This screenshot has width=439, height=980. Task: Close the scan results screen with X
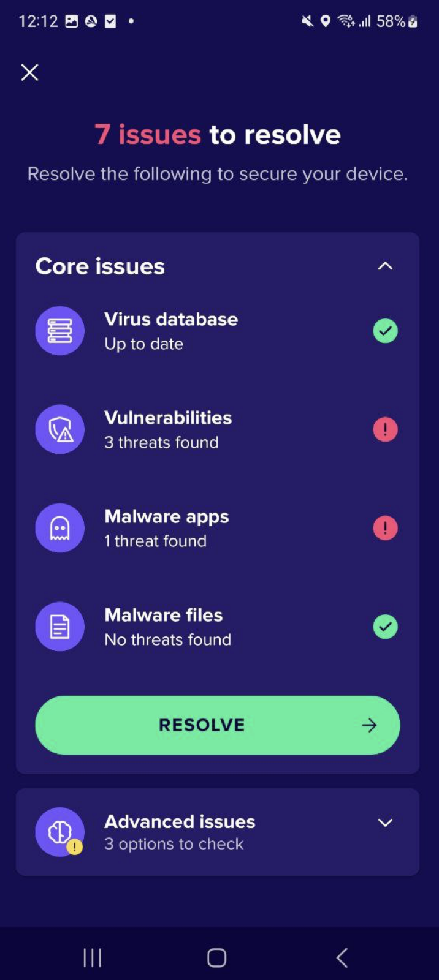29,72
